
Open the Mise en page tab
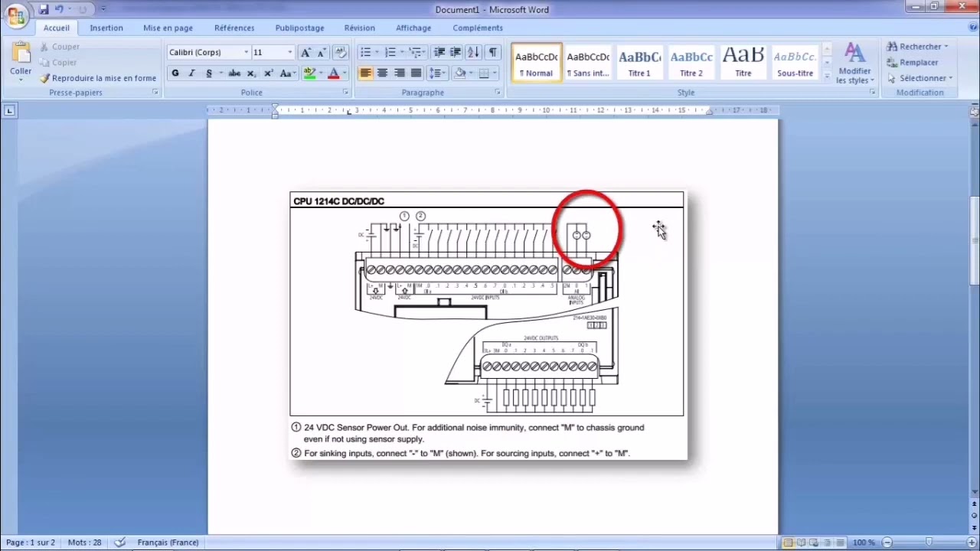(x=168, y=28)
